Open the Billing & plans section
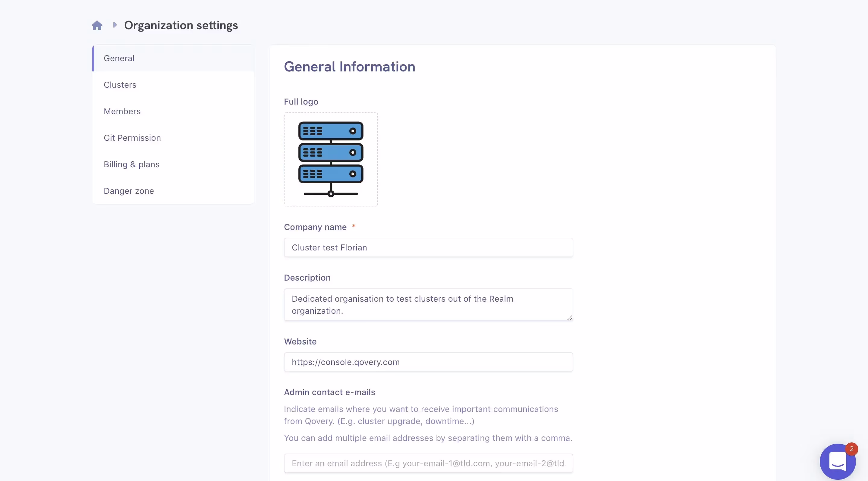868x481 pixels. click(131, 164)
